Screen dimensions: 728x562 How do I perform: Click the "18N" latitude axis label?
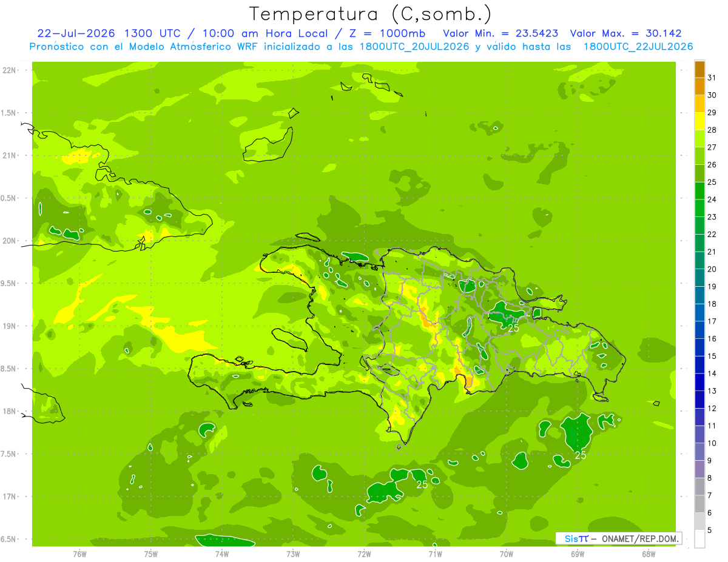tap(8, 412)
